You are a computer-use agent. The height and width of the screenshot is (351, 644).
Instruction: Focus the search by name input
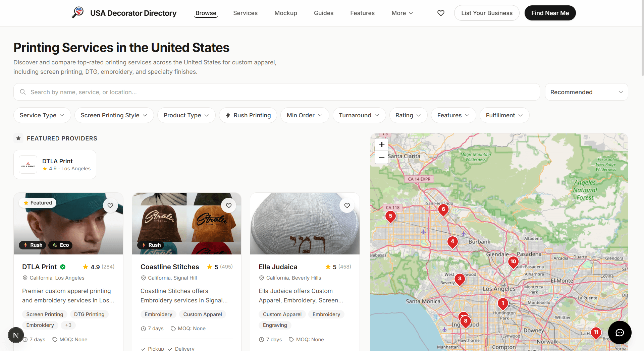click(276, 92)
